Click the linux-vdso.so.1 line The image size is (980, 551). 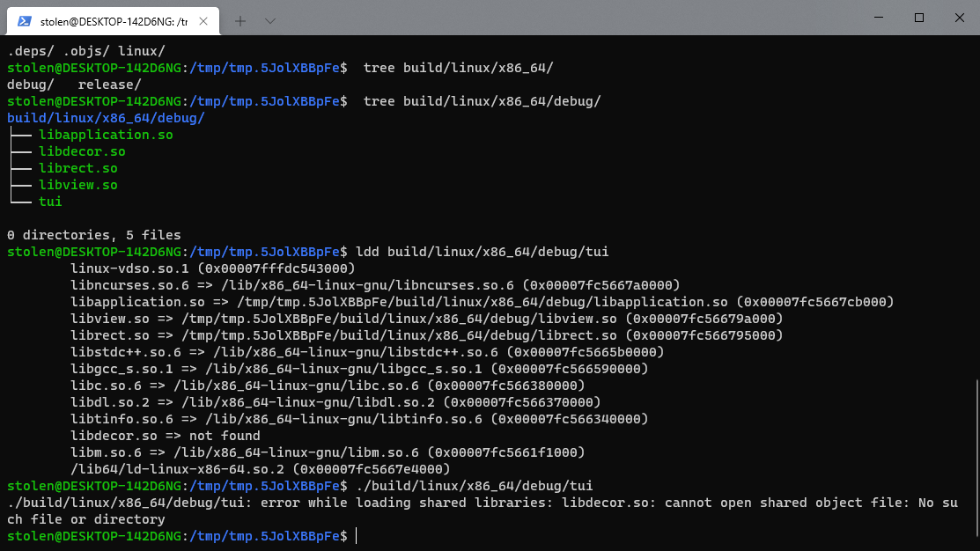pyautogui.click(x=212, y=268)
